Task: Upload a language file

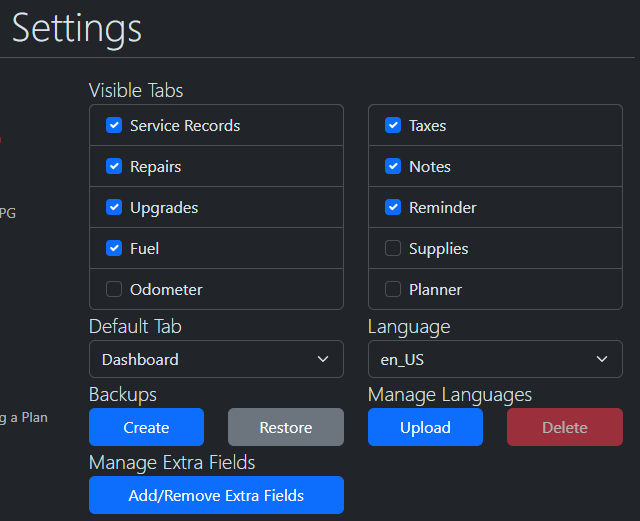Action: click(x=425, y=427)
